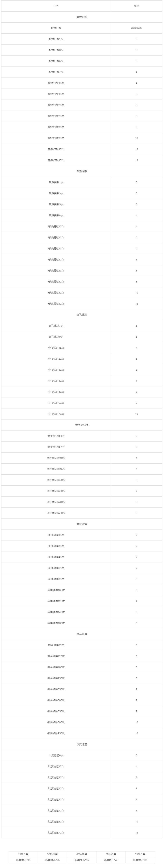Click the 新年银币 reward header cell

(x=136, y=28)
